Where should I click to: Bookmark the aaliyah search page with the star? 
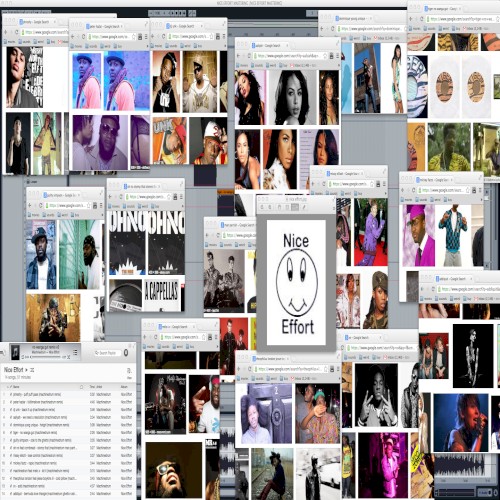(x=325, y=56)
